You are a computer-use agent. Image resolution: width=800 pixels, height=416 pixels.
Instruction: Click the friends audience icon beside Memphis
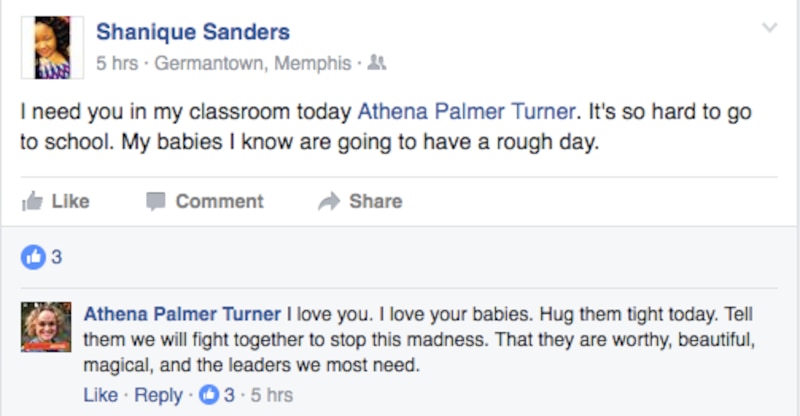(x=376, y=63)
